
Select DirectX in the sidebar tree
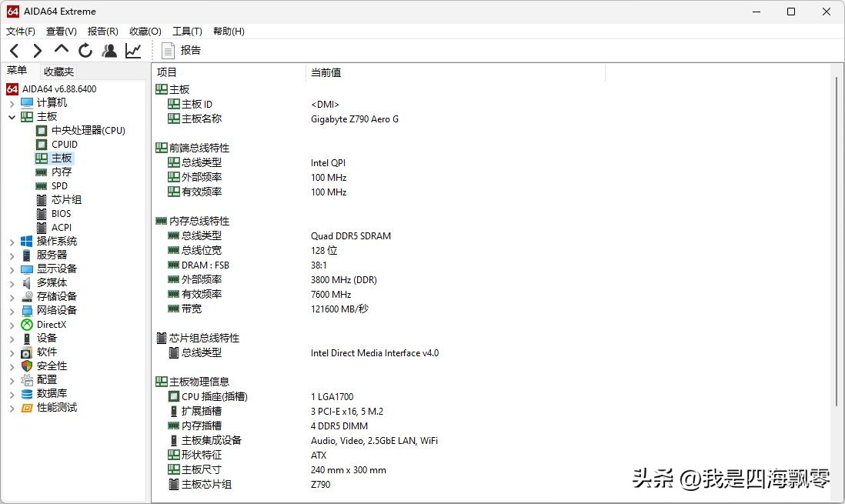click(52, 324)
